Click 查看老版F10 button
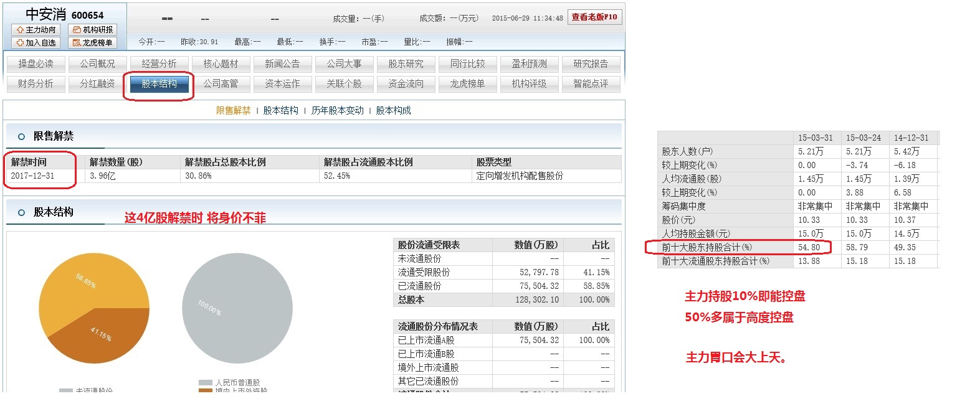This screenshot has width=980, height=414. 594,17
